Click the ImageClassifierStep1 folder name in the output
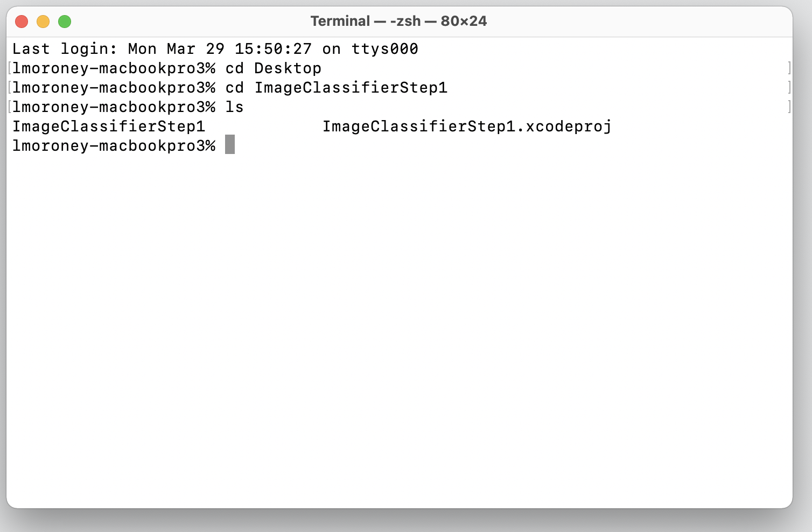The image size is (812, 532). click(109, 127)
